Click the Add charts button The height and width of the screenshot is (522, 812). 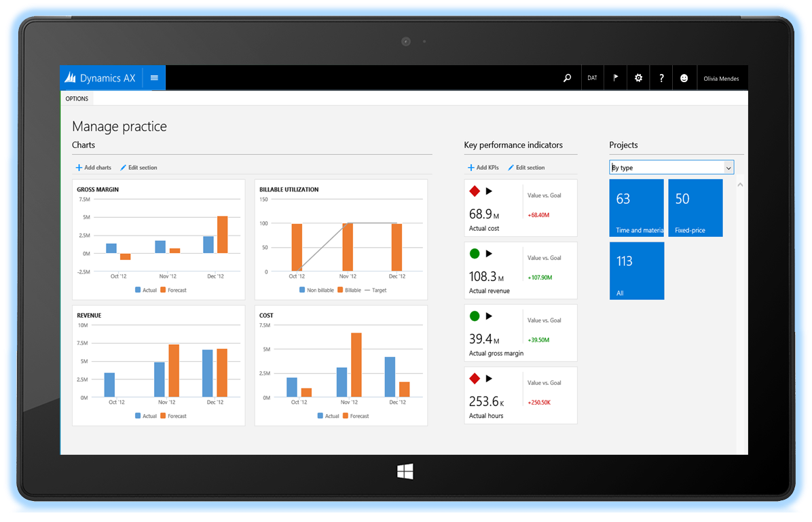[x=94, y=168]
